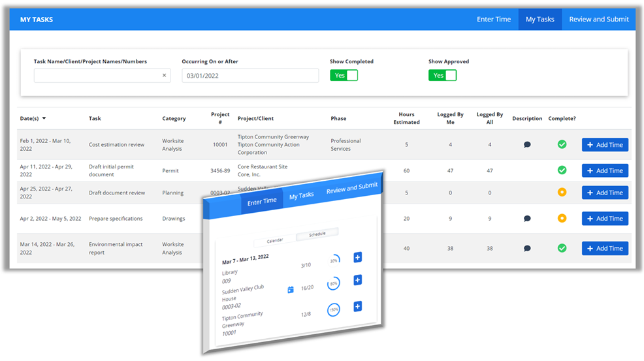Click plus icon for Sudden Valley Club House
644x361 pixels.
click(x=357, y=280)
